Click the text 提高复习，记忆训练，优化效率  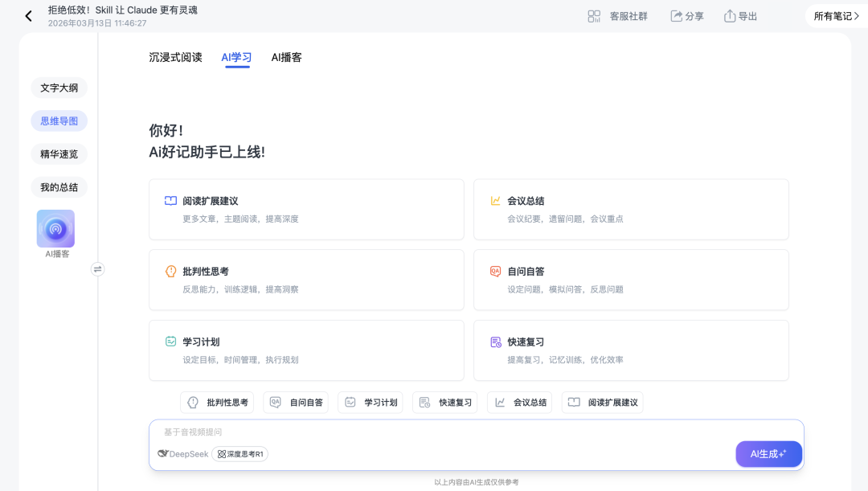pos(565,360)
